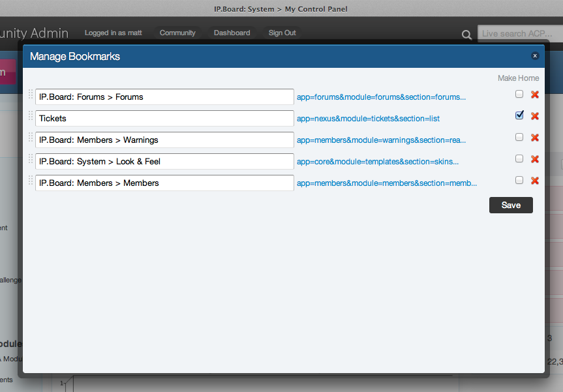
Task: Grab drag handle for Members > Warnings bookmark
Action: 31,137
